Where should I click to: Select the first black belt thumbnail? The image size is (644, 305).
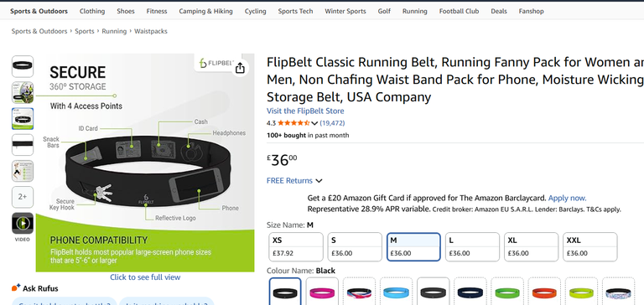(23, 66)
